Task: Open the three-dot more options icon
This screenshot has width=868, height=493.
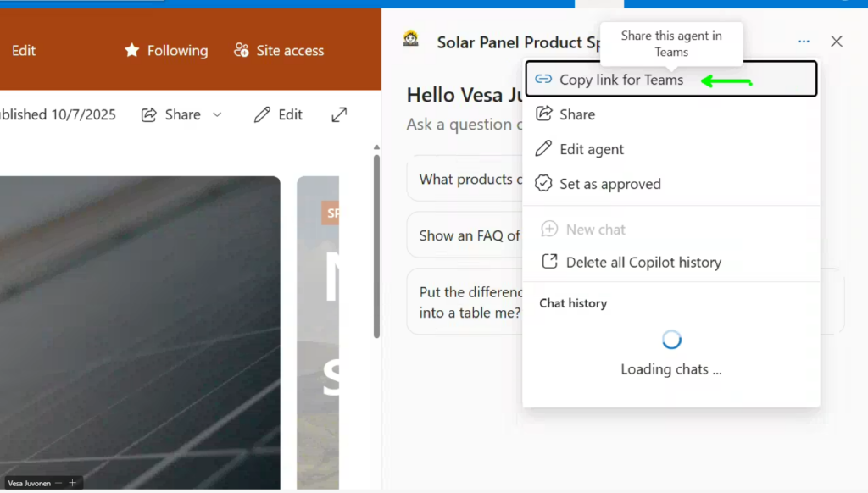Action: (x=804, y=42)
